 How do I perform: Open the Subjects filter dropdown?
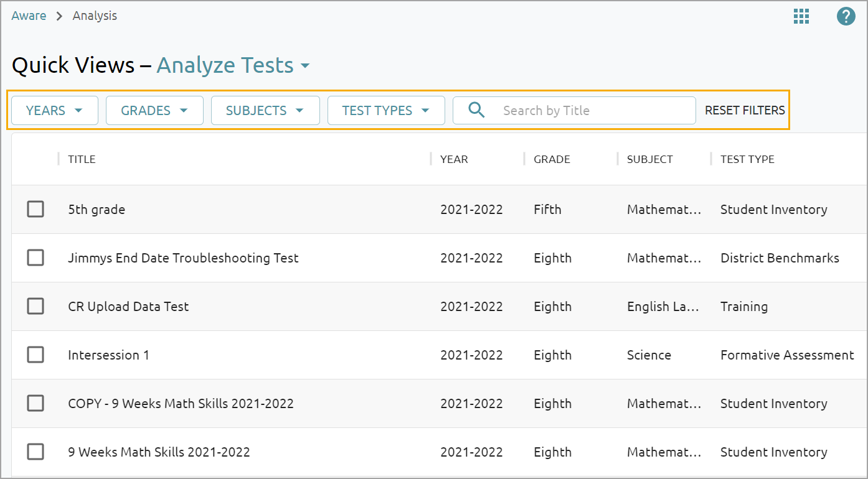(265, 111)
